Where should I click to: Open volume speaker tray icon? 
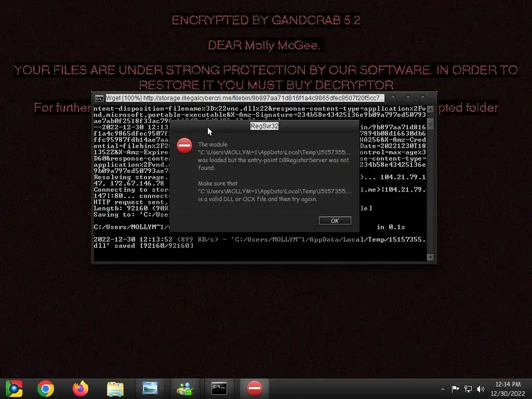(481, 389)
